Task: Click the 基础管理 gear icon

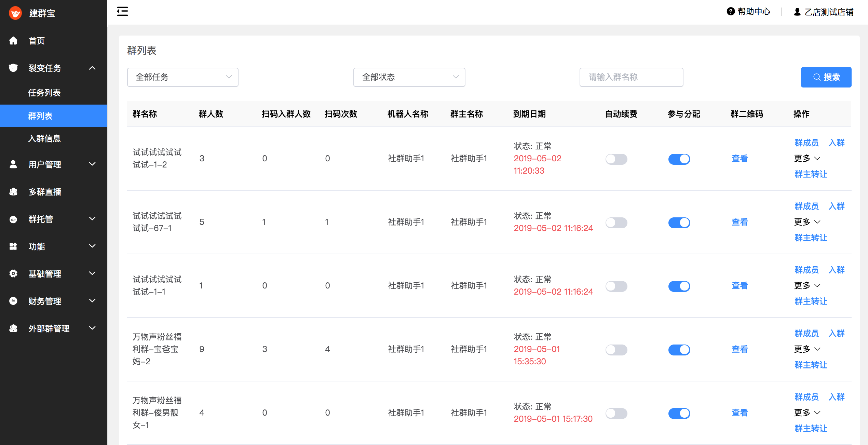Action: point(13,274)
